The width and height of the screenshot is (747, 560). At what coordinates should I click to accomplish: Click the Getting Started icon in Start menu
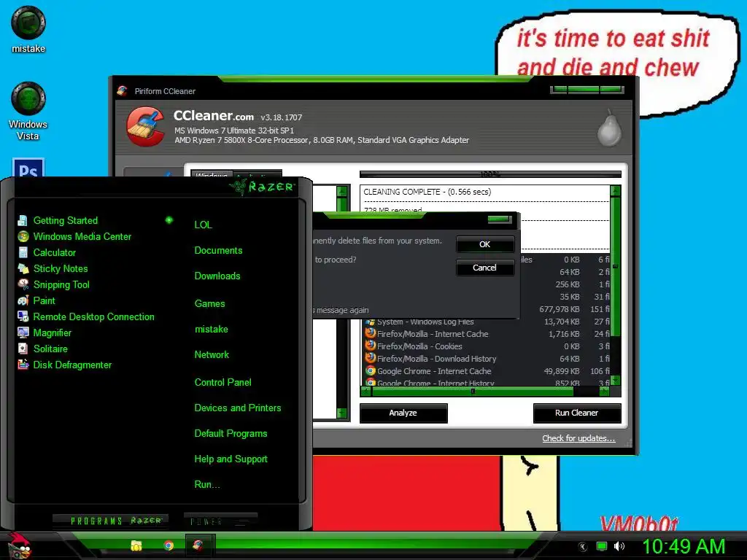[x=23, y=220]
